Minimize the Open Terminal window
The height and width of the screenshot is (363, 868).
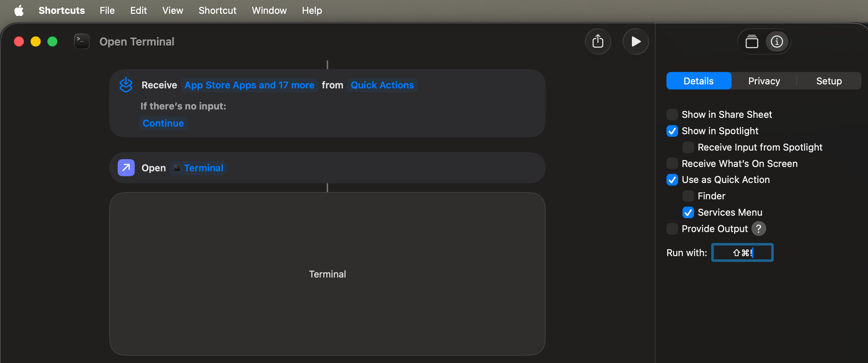36,41
